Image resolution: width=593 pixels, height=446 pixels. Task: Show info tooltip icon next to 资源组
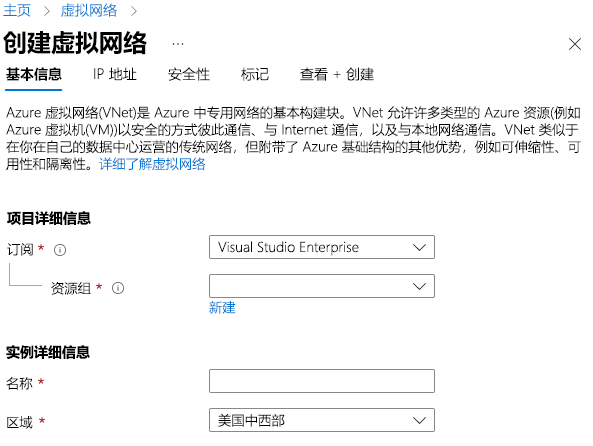tap(118, 288)
